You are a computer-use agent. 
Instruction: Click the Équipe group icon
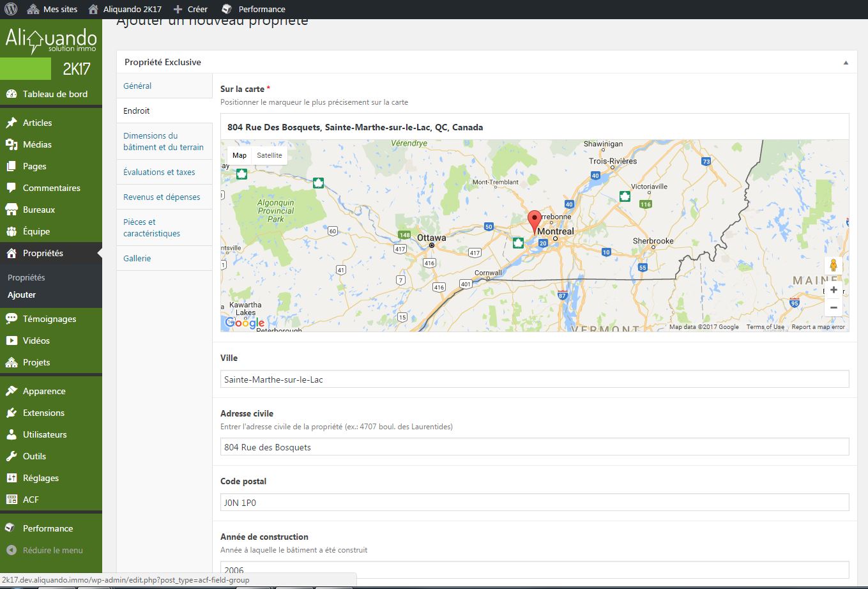11,231
